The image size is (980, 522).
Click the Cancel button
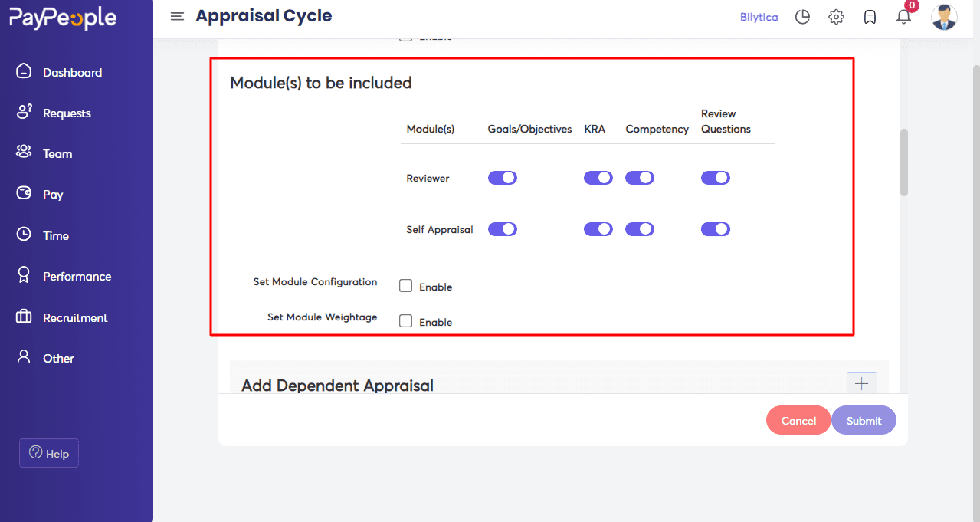(798, 420)
